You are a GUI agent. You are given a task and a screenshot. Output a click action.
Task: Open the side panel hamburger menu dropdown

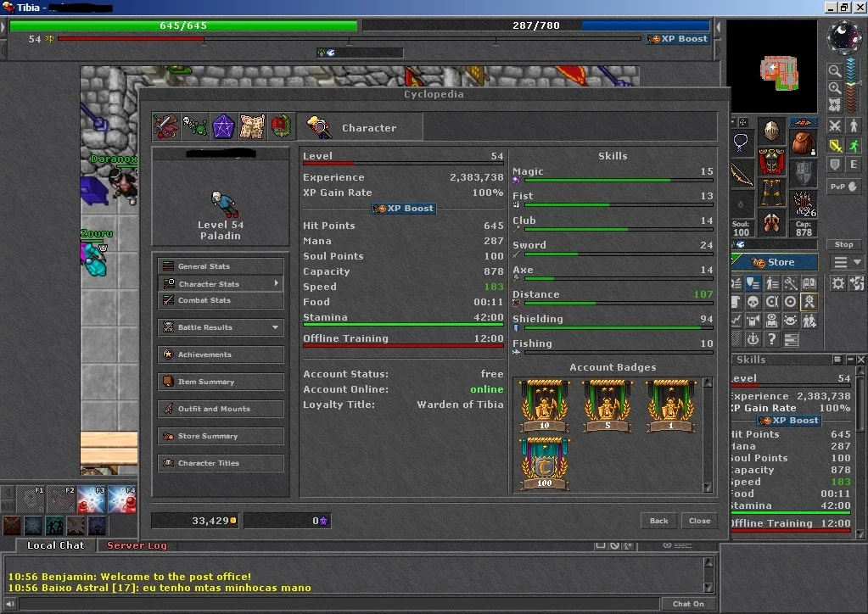coord(847,262)
